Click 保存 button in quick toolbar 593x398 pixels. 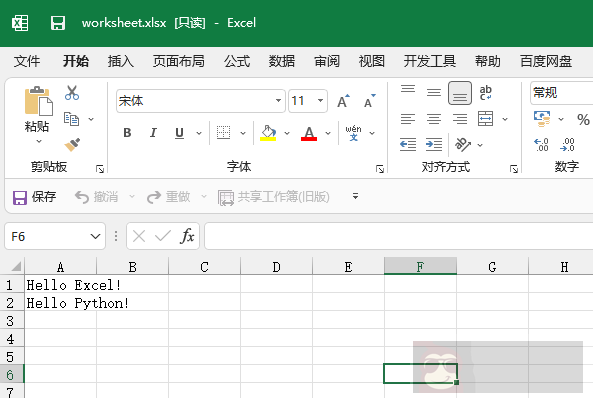[34, 197]
